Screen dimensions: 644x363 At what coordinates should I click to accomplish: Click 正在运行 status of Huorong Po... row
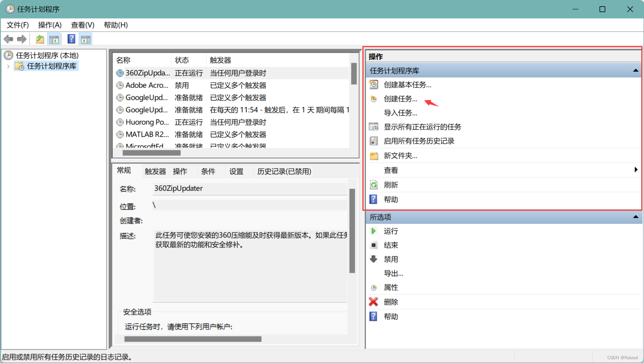coord(189,122)
